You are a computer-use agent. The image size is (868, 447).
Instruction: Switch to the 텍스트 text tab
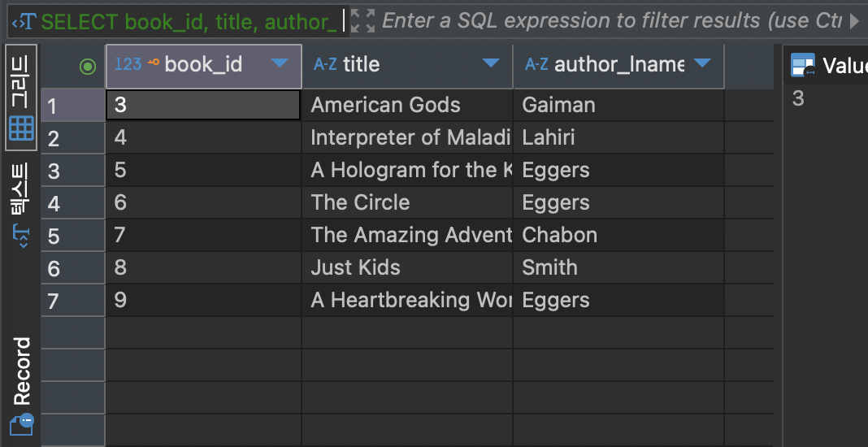[x=21, y=205]
